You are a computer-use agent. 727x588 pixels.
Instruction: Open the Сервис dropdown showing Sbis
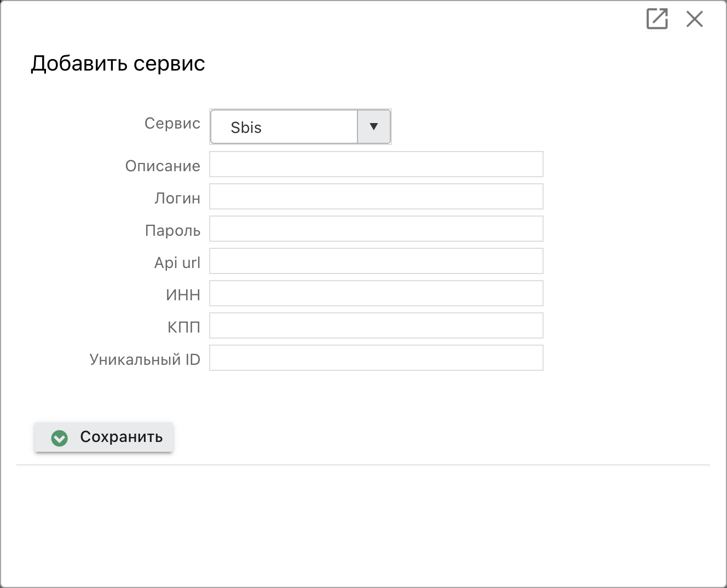coord(301,127)
